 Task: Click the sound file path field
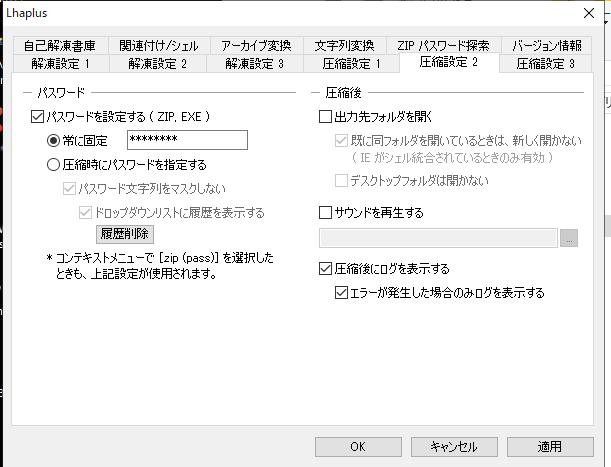(x=438, y=238)
